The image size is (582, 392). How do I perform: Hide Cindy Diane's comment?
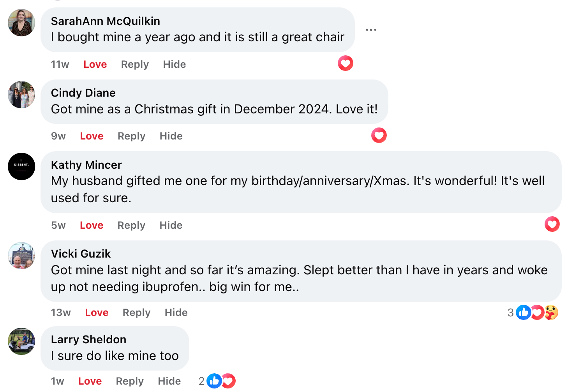tap(171, 136)
